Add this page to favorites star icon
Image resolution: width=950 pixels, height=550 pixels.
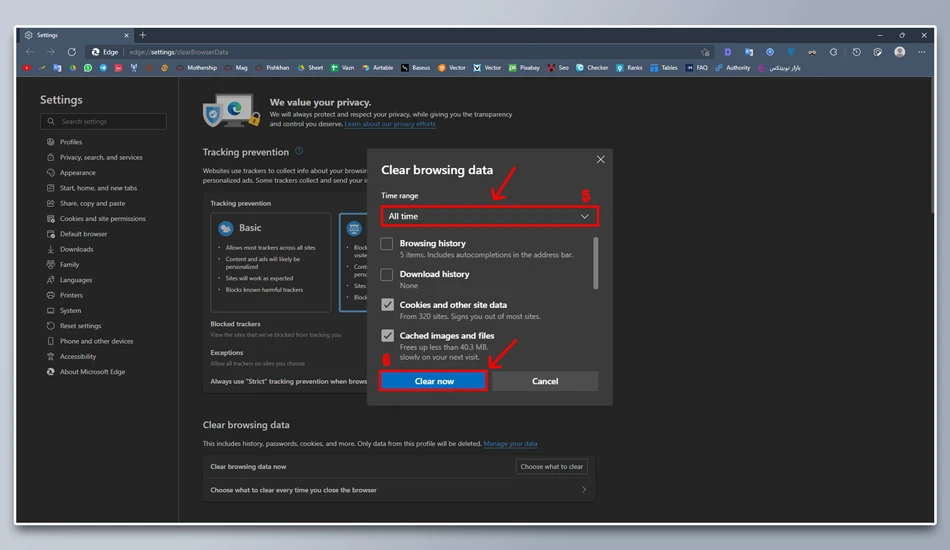pyautogui.click(x=705, y=52)
